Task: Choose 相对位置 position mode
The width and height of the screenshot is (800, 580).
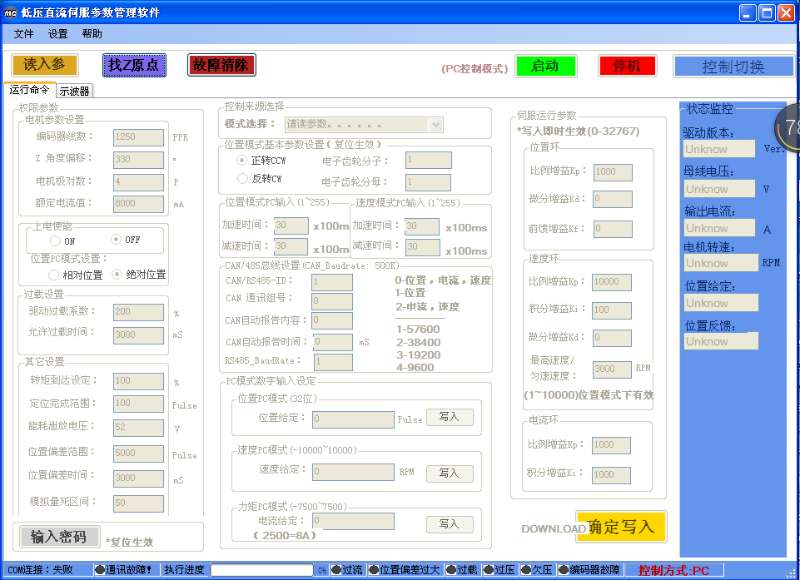Action: 54,275
